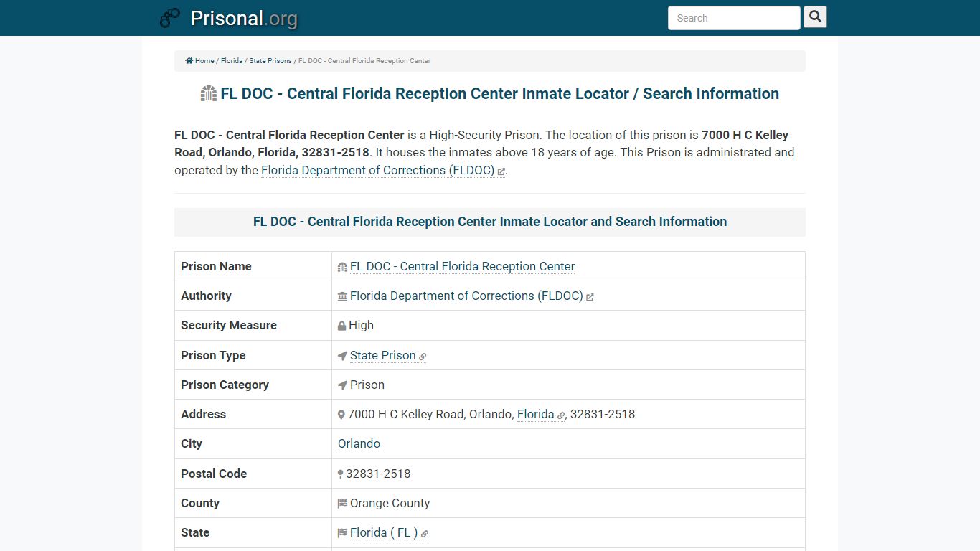The height and width of the screenshot is (551, 980).
Task: Go to Home in the breadcrumb
Action: tap(204, 61)
